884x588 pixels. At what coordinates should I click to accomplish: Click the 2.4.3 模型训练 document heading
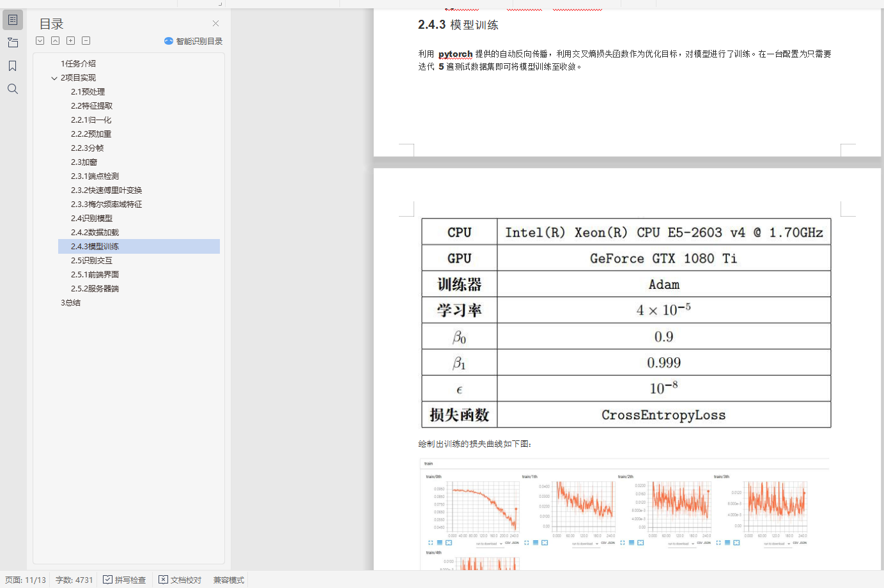[458, 25]
